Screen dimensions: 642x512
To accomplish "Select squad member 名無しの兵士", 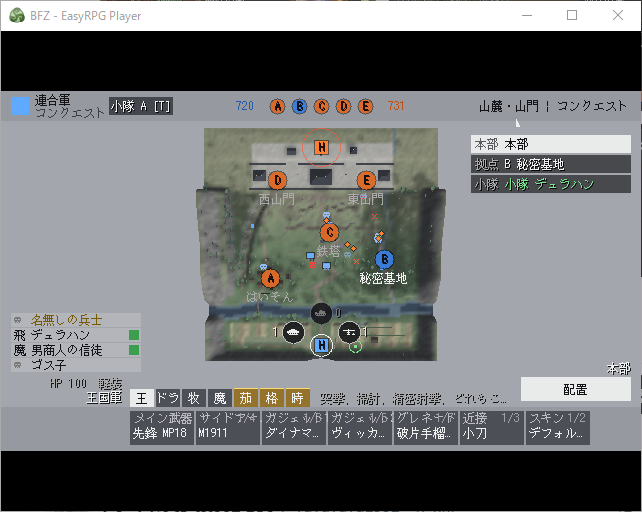I will coord(76,320).
